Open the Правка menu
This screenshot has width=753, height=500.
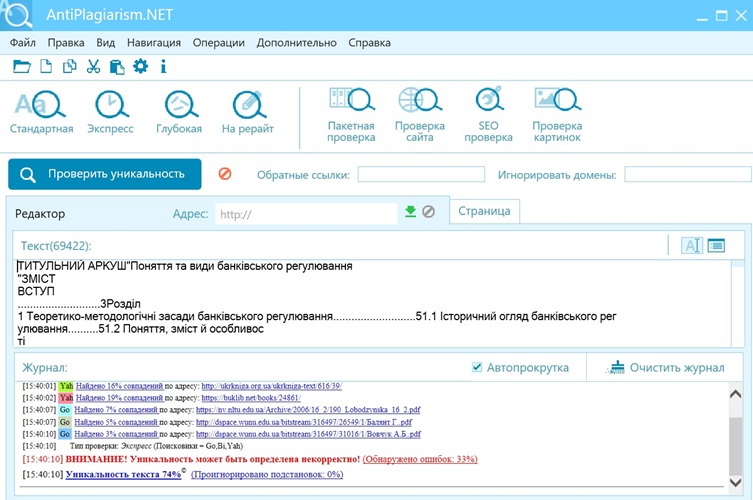[66, 43]
